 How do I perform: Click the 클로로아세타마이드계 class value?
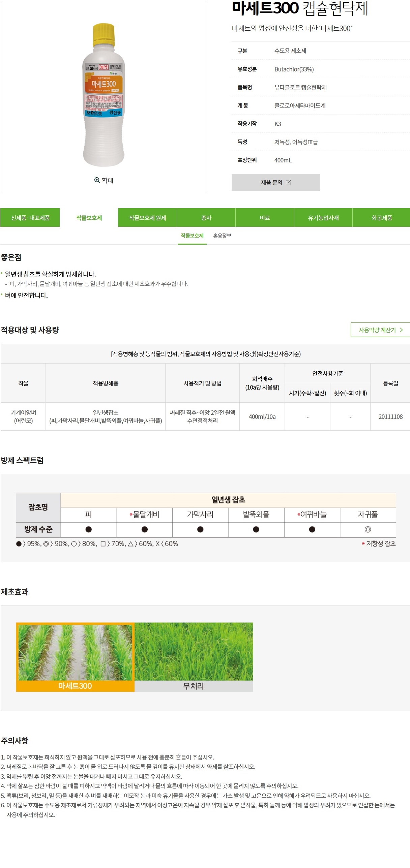[300, 106]
